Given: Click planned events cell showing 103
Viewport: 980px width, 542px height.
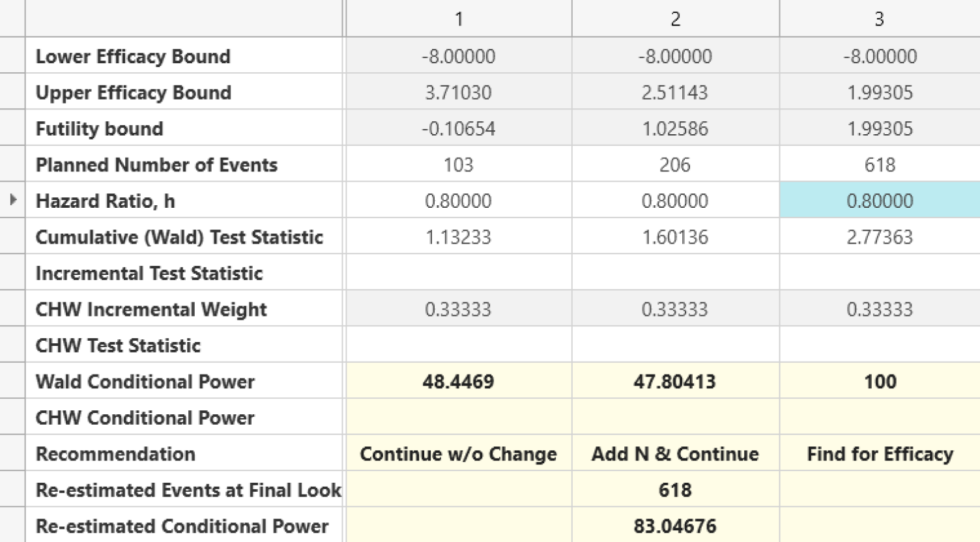Looking at the screenshot, I should (459, 165).
